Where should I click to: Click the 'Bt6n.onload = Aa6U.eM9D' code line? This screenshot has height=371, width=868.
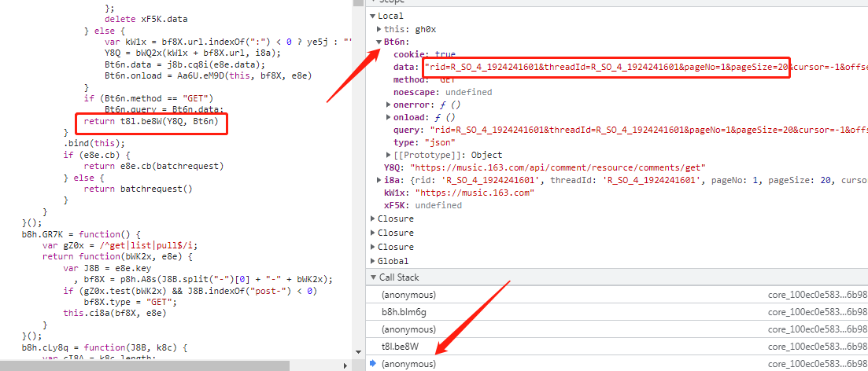click(208, 75)
